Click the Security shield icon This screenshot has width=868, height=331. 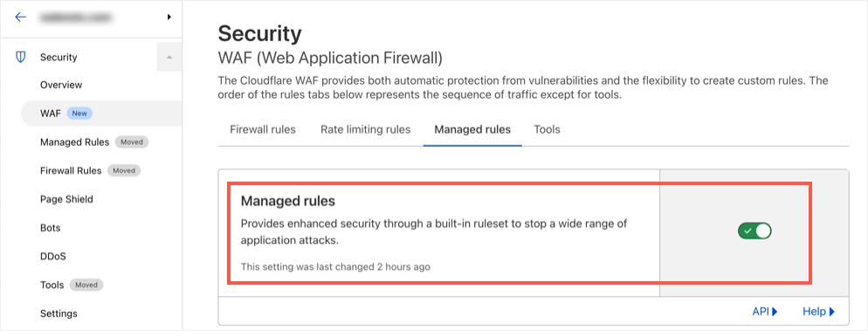point(20,57)
